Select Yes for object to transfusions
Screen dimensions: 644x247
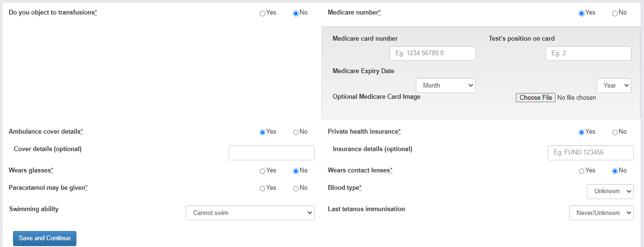click(x=263, y=13)
